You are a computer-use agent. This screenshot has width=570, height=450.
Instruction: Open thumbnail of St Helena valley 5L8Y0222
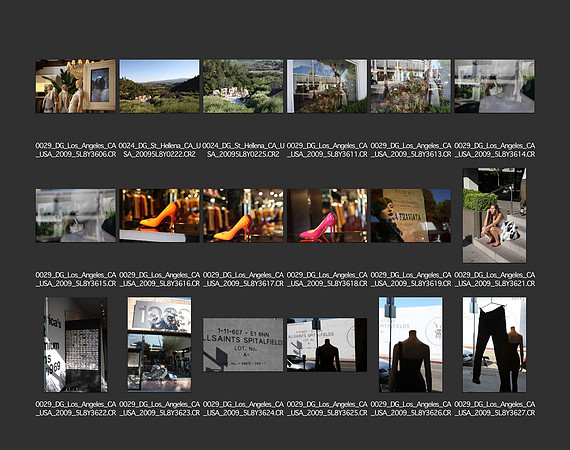[159, 86]
